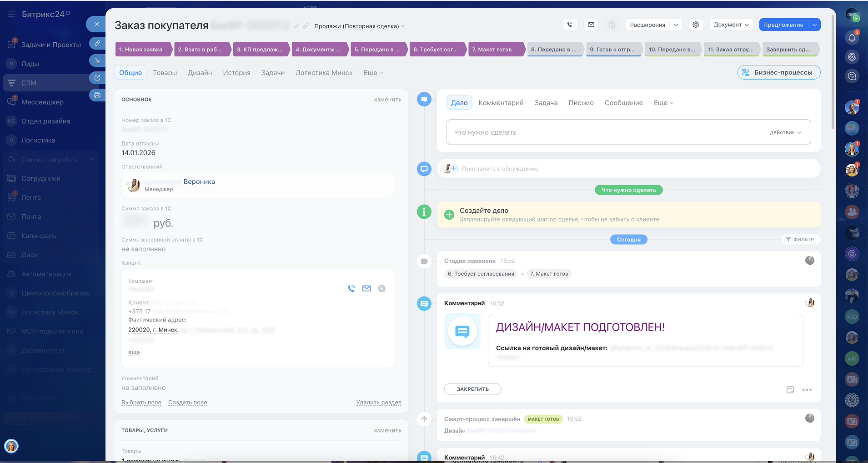Click stage Завершить сд...
The image size is (868, 463).
click(790, 49)
